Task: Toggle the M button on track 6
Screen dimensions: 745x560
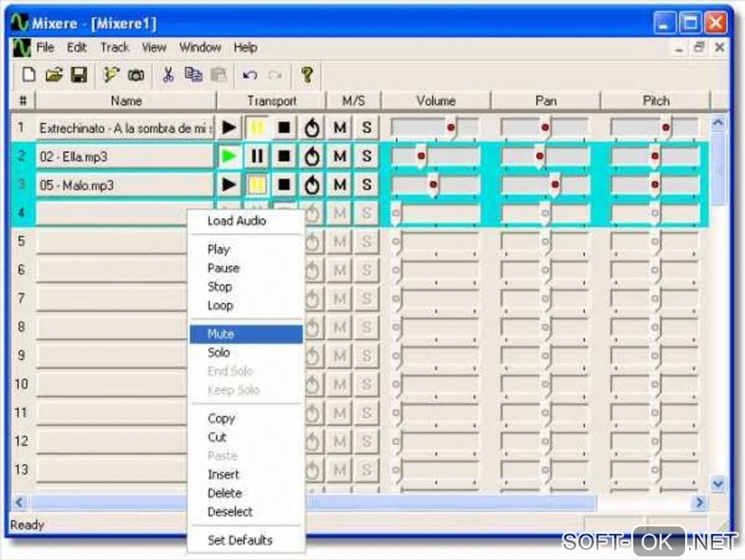Action: pyautogui.click(x=339, y=271)
